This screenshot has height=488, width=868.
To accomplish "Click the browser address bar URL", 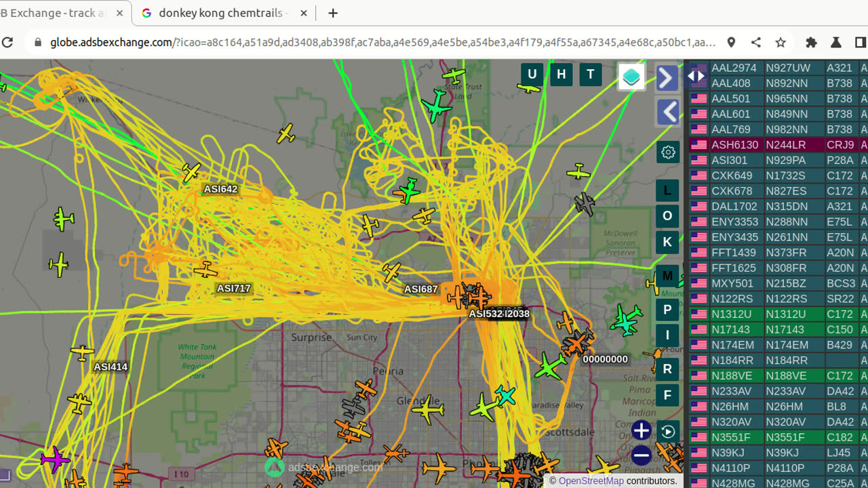I will (x=382, y=42).
